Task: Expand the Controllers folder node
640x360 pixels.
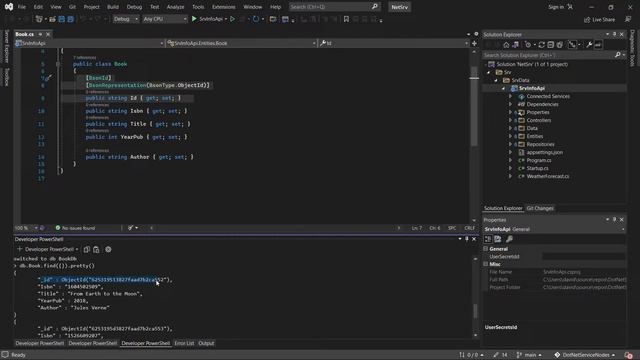Action: [510, 120]
